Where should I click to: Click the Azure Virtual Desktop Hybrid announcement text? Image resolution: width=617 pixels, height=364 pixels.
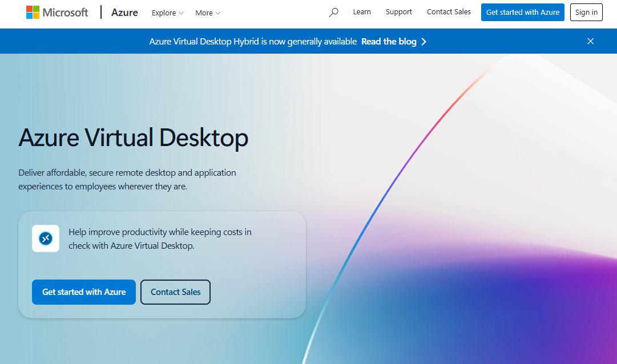click(x=253, y=42)
